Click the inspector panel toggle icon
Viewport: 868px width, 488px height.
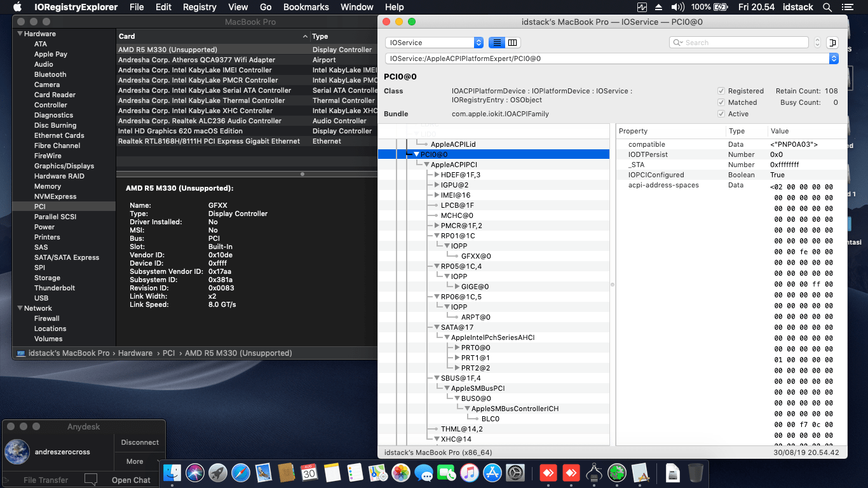click(832, 43)
